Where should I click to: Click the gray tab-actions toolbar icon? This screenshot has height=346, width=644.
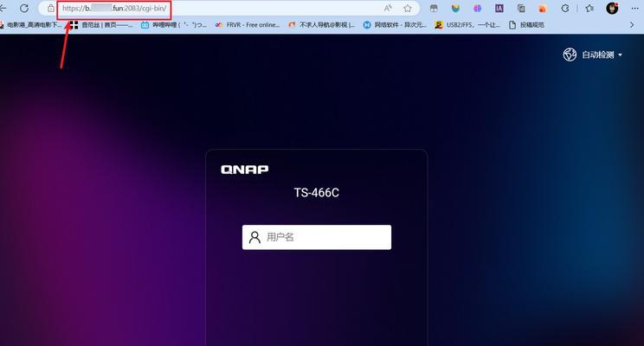[434, 8]
